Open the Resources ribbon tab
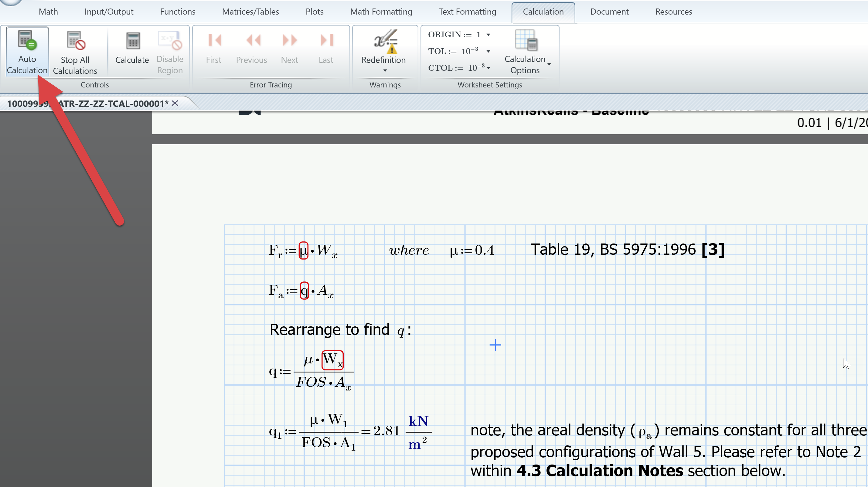 tap(674, 12)
